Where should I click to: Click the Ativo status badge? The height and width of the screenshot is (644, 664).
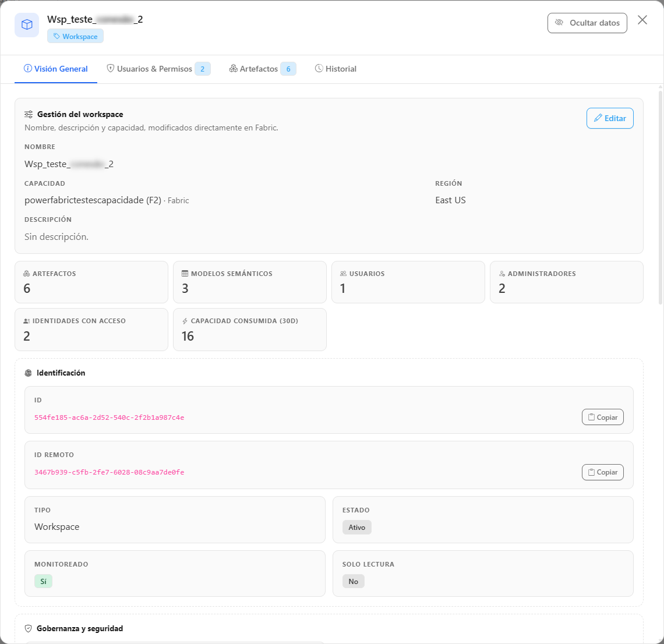pos(357,527)
